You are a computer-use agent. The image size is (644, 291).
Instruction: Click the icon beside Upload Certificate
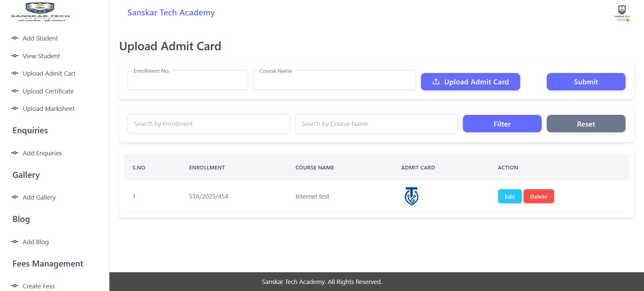point(15,91)
